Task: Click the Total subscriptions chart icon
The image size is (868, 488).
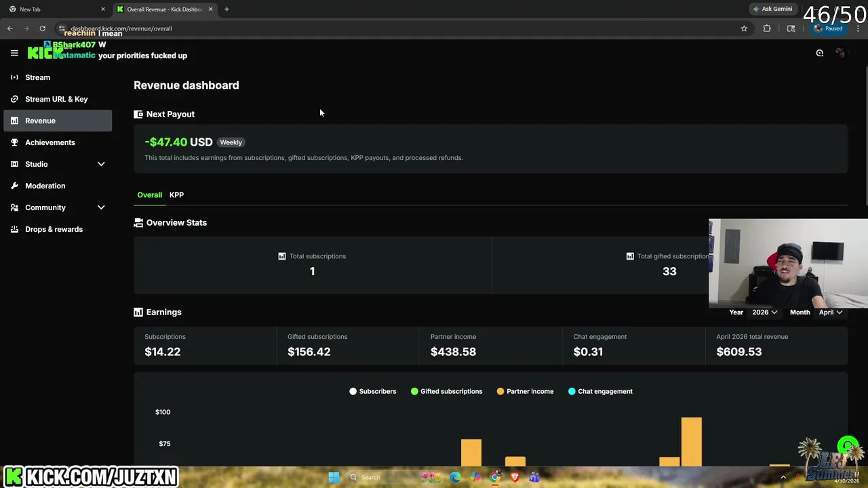Action: (x=282, y=256)
